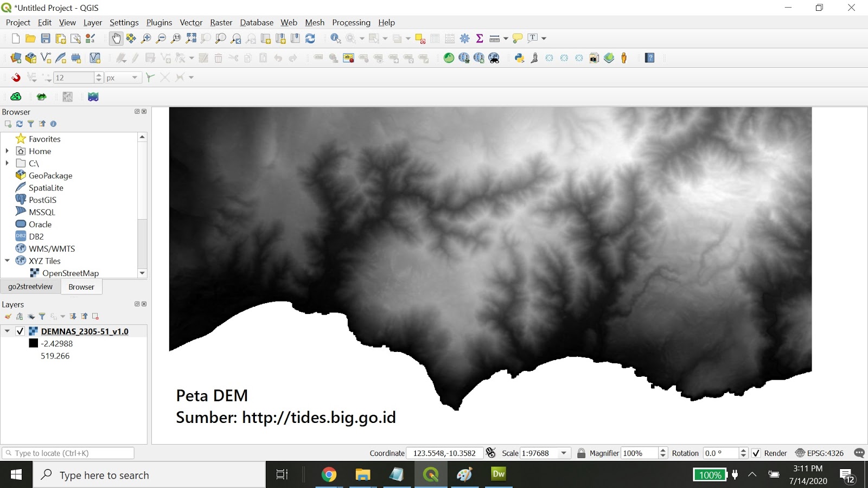The width and height of the screenshot is (868, 488).
Task: Open the Python Console
Action: pyautogui.click(x=519, y=57)
